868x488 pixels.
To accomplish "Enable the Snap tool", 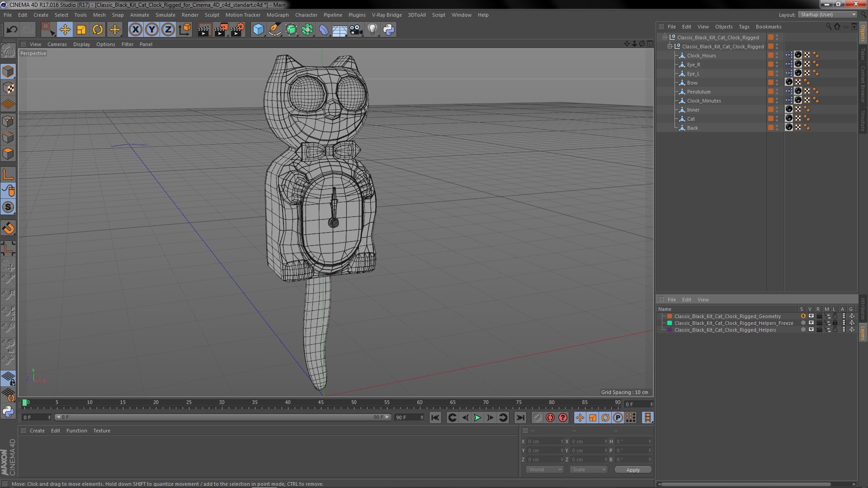I will click(8, 207).
